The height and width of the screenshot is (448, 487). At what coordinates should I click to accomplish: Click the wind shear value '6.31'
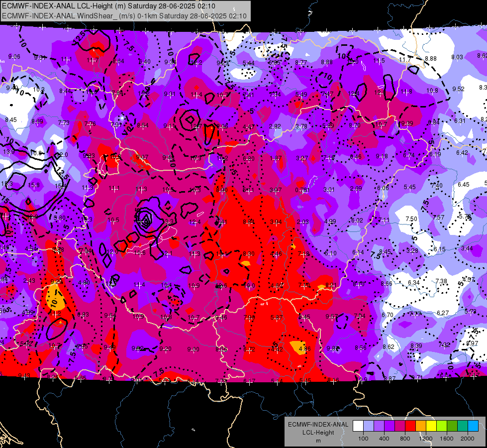460,120
